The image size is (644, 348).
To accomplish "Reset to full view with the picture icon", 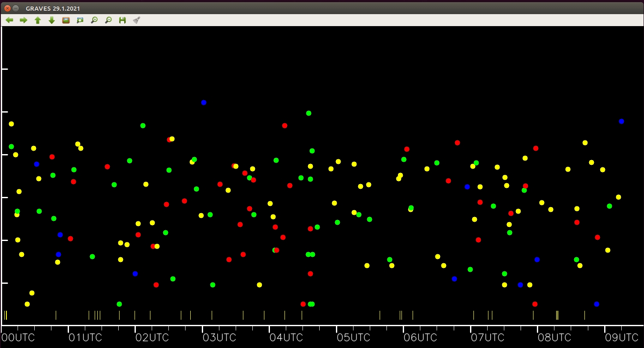I will coord(66,20).
